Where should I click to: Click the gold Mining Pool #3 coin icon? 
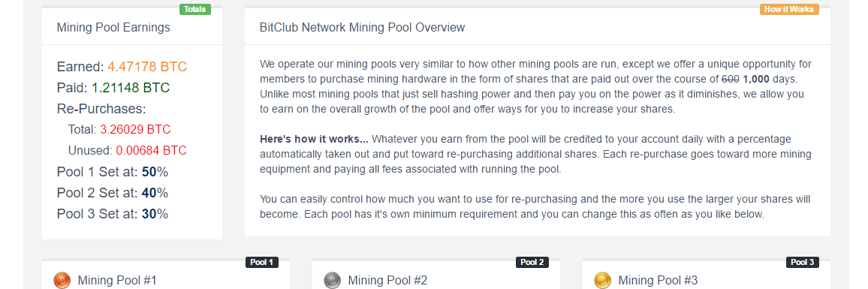pos(602,280)
